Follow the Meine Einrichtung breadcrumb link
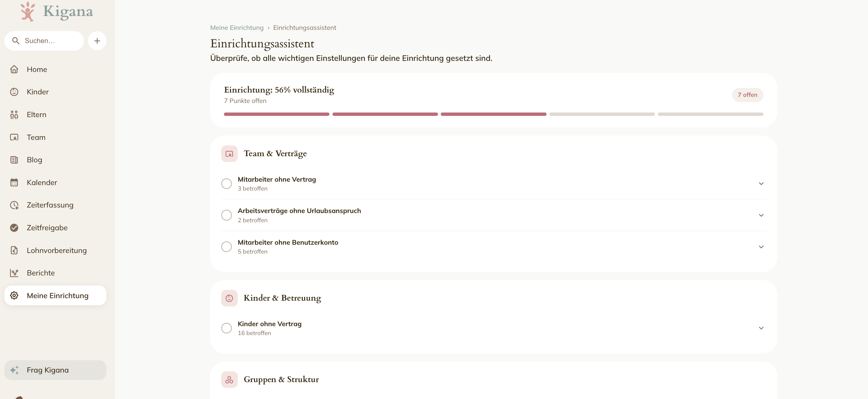The width and height of the screenshot is (868, 399). point(237,28)
